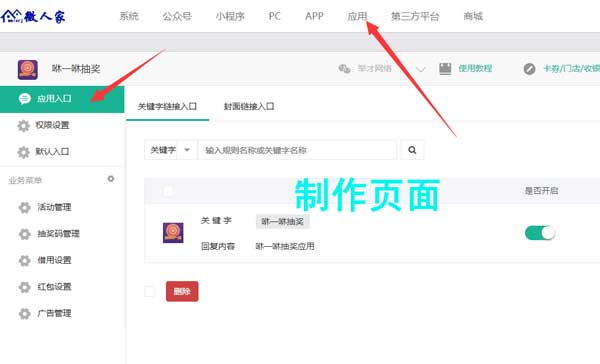The width and height of the screenshot is (600, 364).
Task: Click the 咻一咻抽奖 app icon in header
Action: (28, 69)
